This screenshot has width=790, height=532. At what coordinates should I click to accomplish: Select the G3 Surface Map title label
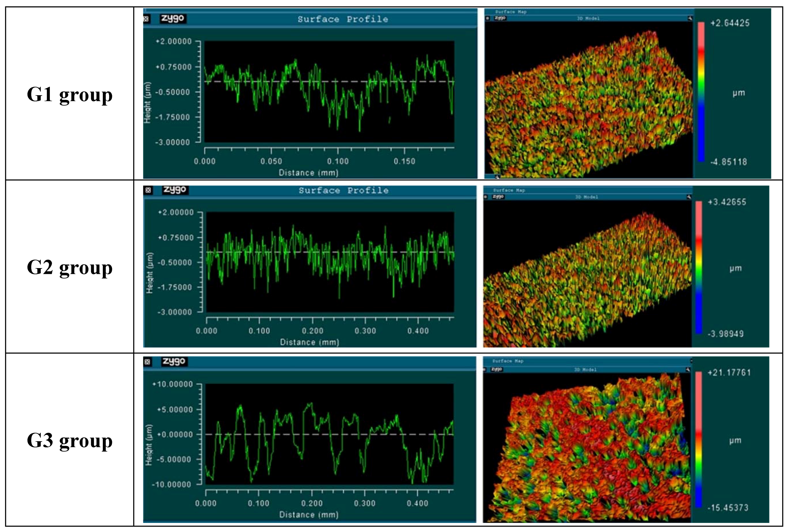508,361
